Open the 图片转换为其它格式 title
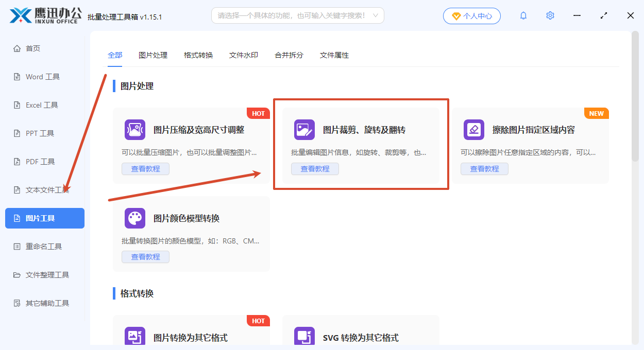Image resolution: width=644 pixels, height=350 pixels. click(191, 338)
